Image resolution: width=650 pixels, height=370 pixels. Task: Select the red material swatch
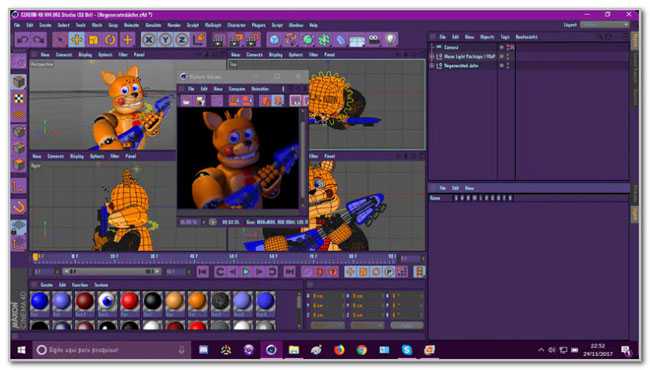point(130,301)
